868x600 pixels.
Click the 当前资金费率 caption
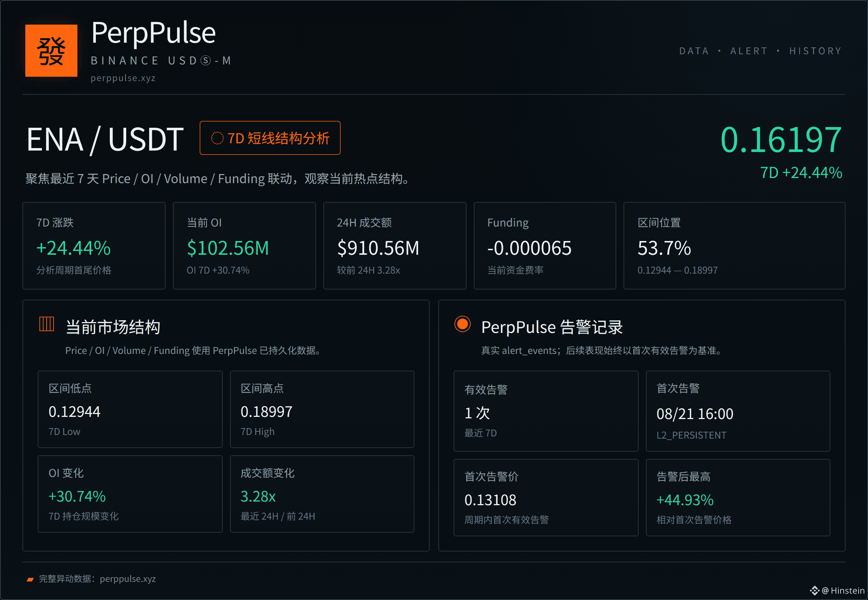pyautogui.click(x=515, y=270)
